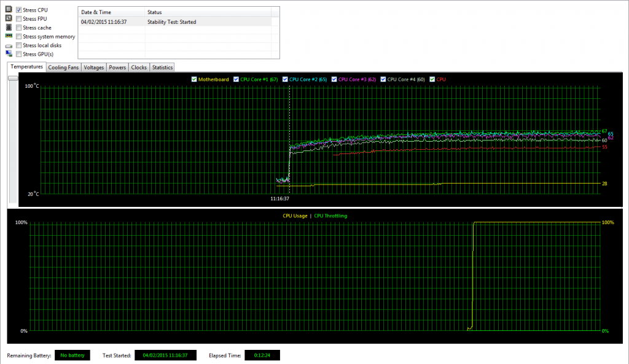Toggle the CPU Core #4 graph checkbox
The width and height of the screenshot is (629, 364).
(x=383, y=79)
